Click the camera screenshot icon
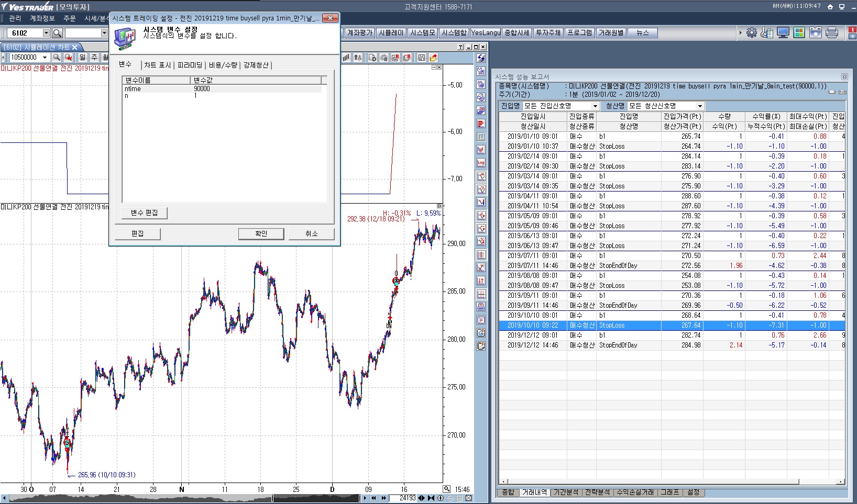The width and height of the screenshot is (857, 504). point(815,33)
